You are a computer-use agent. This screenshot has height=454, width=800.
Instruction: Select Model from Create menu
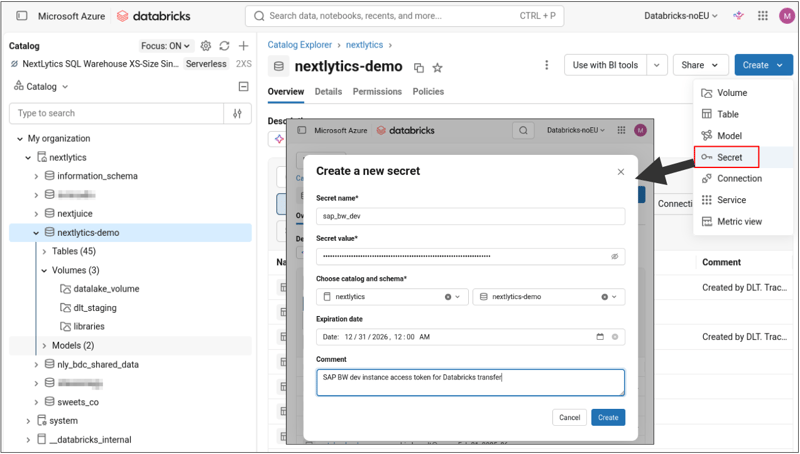743,136
